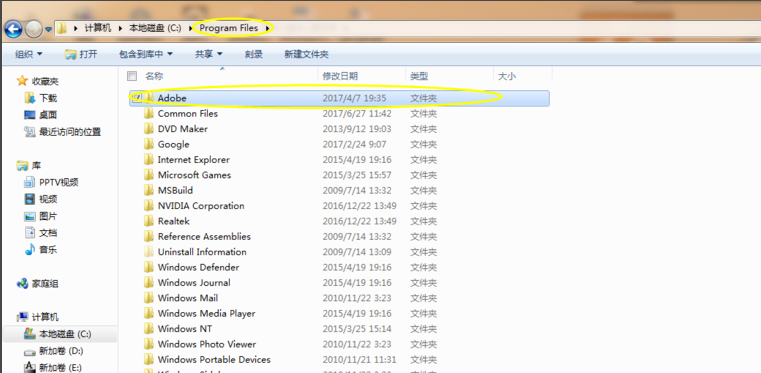Expand the arrow after 本地磁盘 (C:) breadcrumb
761x373 pixels.
[190, 29]
